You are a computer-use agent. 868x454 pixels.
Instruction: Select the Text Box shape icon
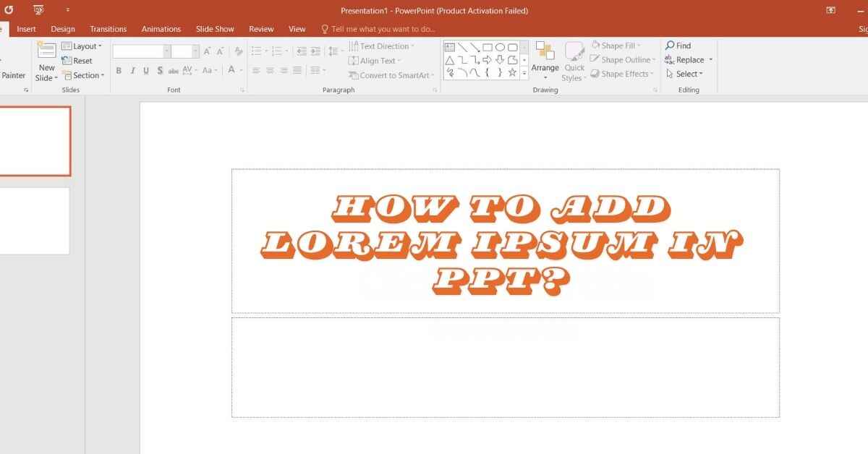click(x=450, y=48)
